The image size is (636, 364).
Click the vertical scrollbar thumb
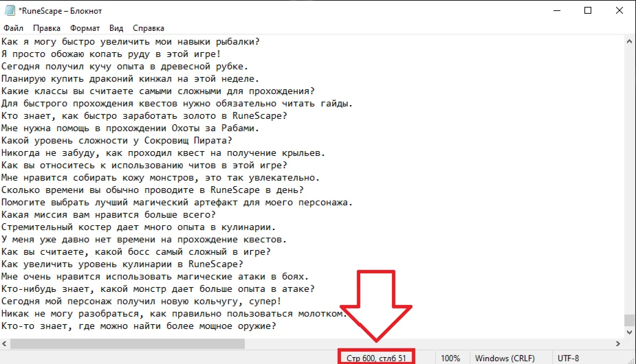tap(629, 320)
